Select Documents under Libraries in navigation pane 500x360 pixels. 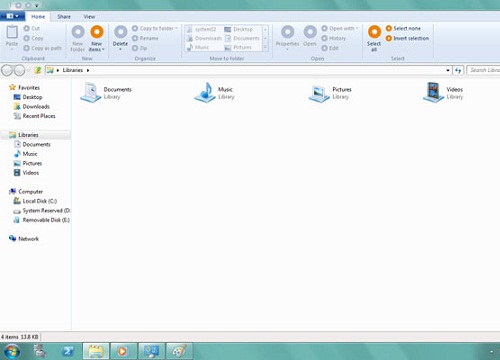32,144
